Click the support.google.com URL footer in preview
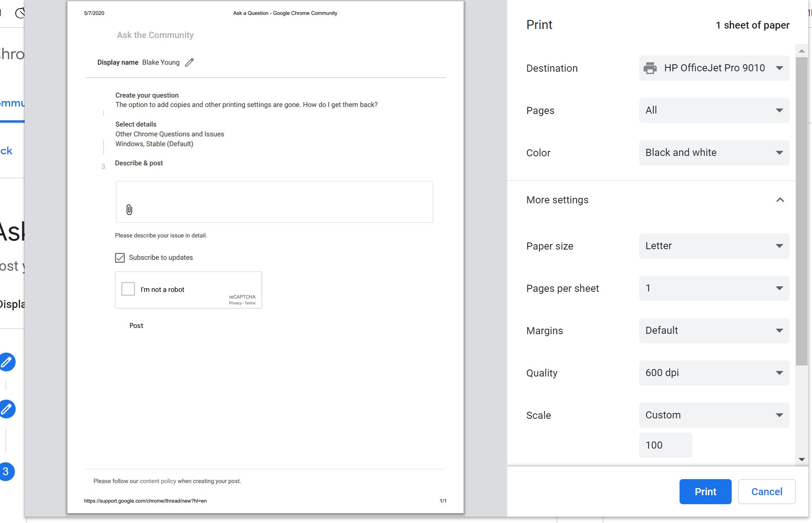Screen dimensions: 812x523 [145, 501]
